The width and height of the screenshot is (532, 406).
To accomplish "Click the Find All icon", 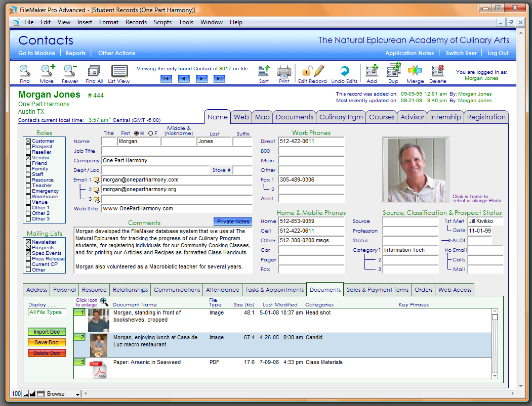I will tap(94, 71).
